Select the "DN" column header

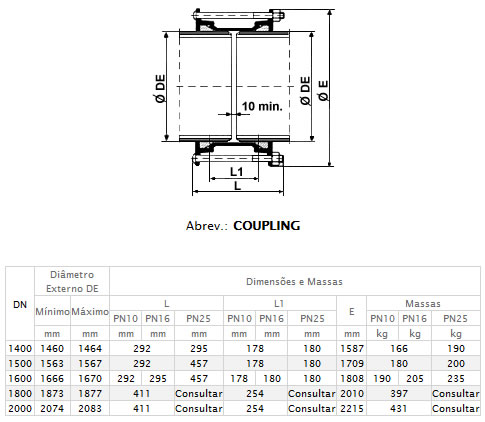point(20,304)
